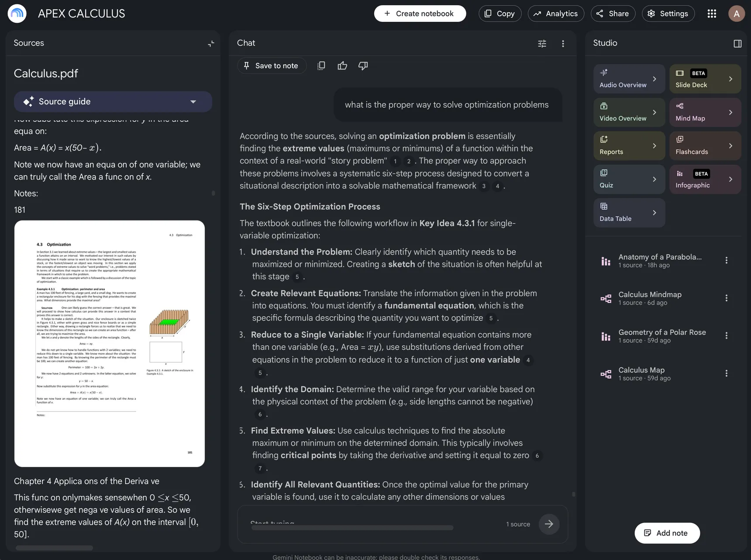Viewport: 751px width, 560px height.
Task: Open citation 3 in the response
Action: point(483,186)
